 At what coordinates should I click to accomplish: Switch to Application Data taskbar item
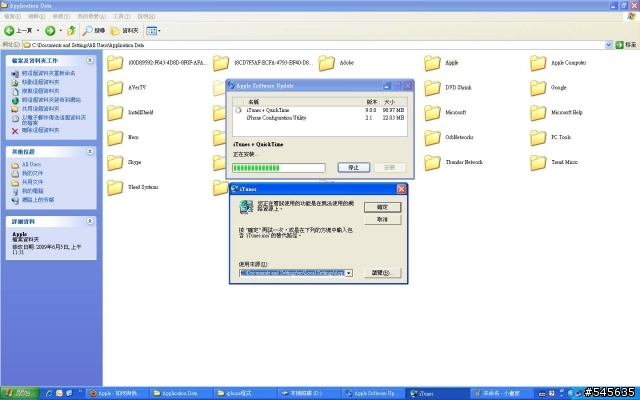coord(180,393)
